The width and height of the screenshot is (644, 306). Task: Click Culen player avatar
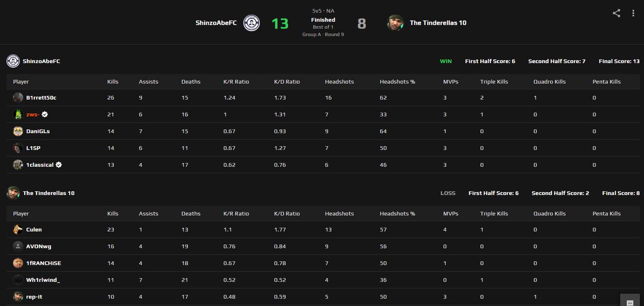click(18, 229)
